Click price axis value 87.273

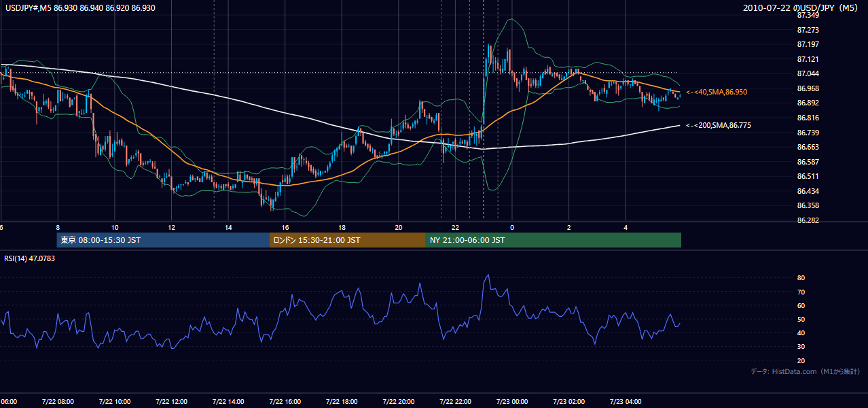(x=808, y=30)
